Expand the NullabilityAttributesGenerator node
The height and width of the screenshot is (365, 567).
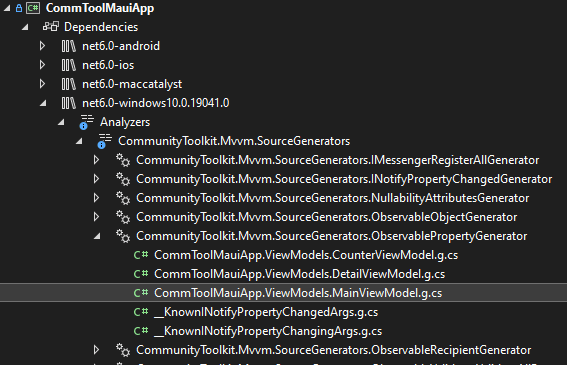point(96,198)
